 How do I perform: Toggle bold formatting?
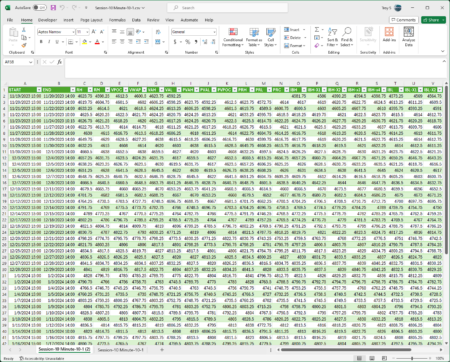(41, 42)
